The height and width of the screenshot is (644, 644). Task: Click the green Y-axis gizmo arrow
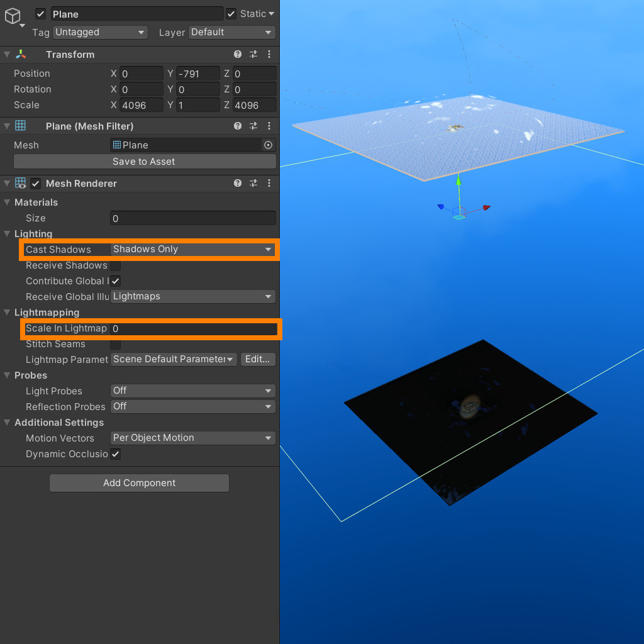pos(458,180)
